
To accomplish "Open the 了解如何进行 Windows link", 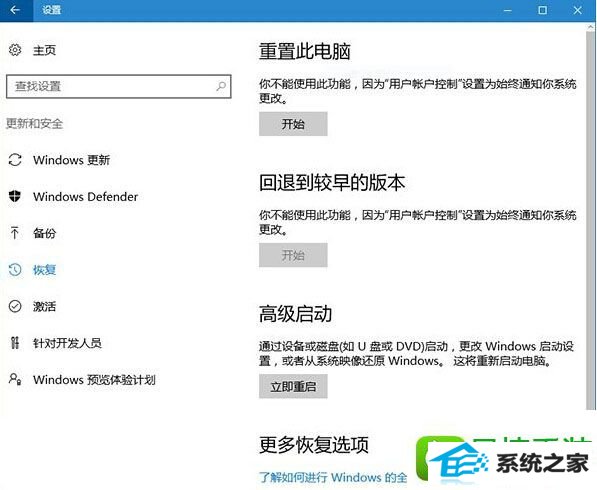I will 333,477.
